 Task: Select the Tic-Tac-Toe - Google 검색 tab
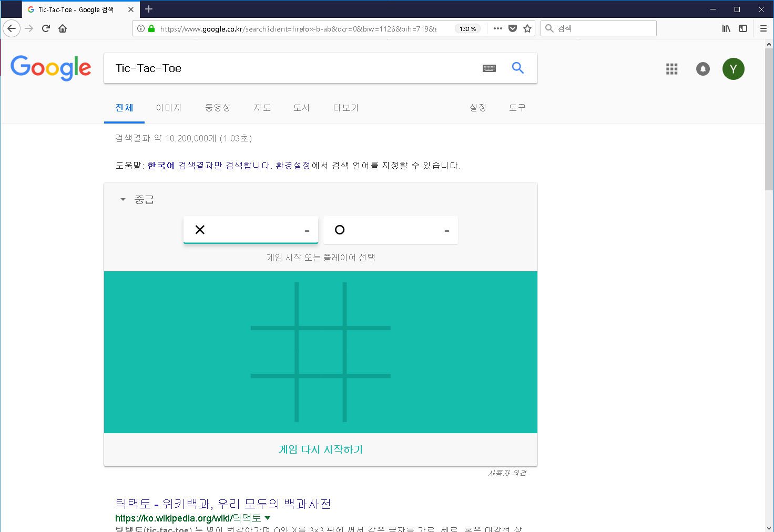[x=76, y=9]
